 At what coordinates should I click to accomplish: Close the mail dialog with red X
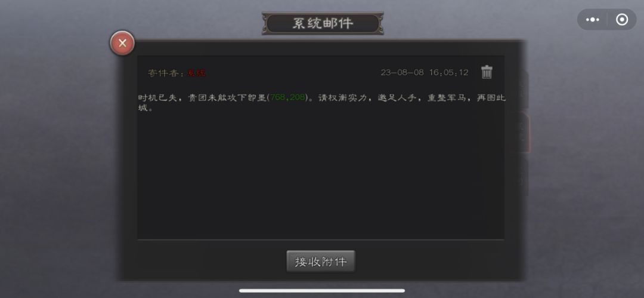tap(122, 43)
